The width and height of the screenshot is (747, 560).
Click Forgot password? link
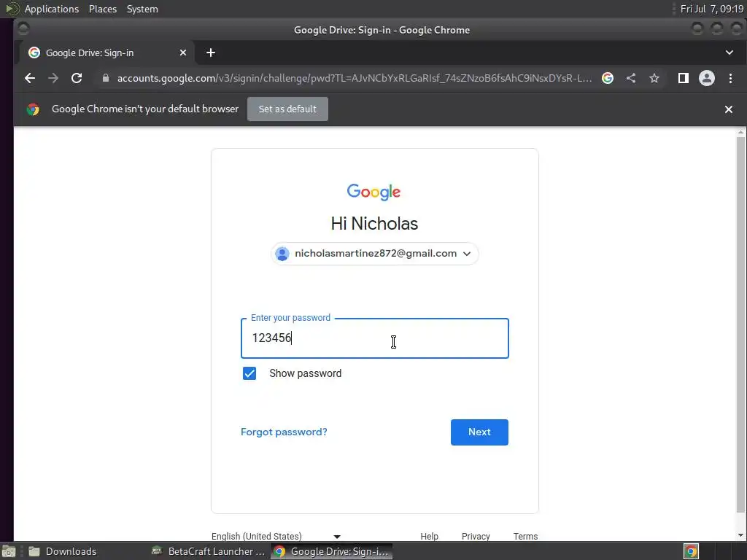[284, 432]
